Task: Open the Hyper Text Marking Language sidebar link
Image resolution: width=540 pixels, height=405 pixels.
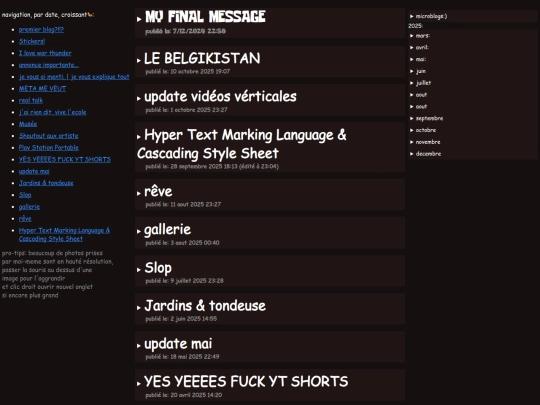Action: click(x=64, y=235)
